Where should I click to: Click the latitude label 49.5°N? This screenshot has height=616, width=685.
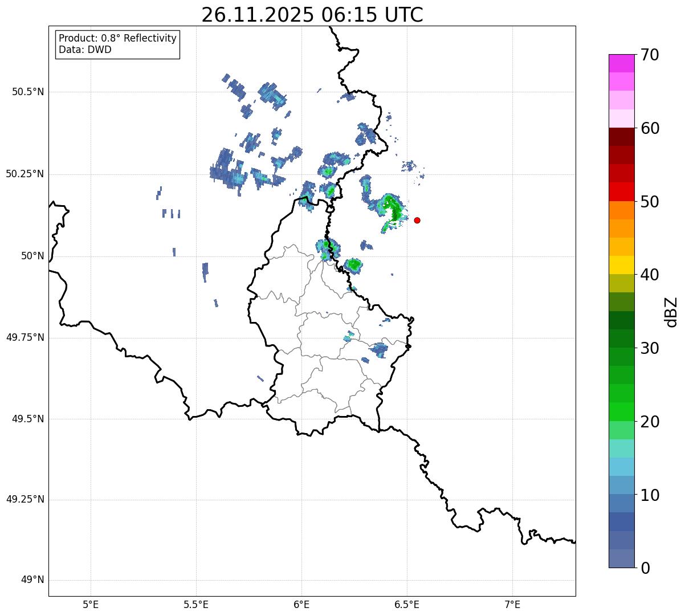coord(28,419)
